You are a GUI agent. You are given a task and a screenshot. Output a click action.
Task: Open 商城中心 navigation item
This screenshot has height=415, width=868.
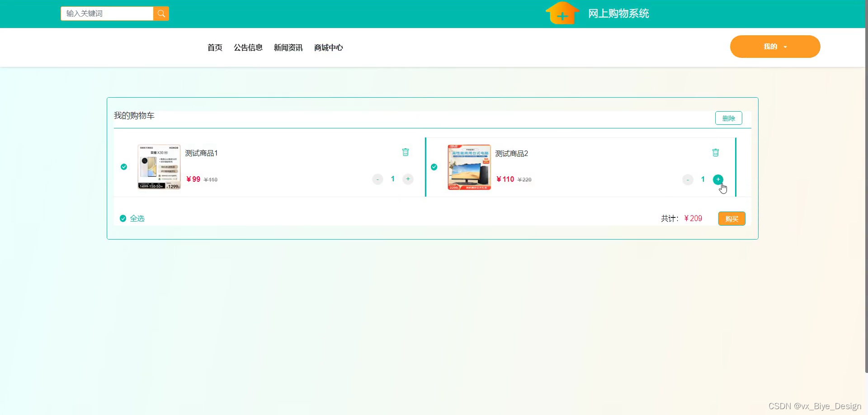coord(329,47)
